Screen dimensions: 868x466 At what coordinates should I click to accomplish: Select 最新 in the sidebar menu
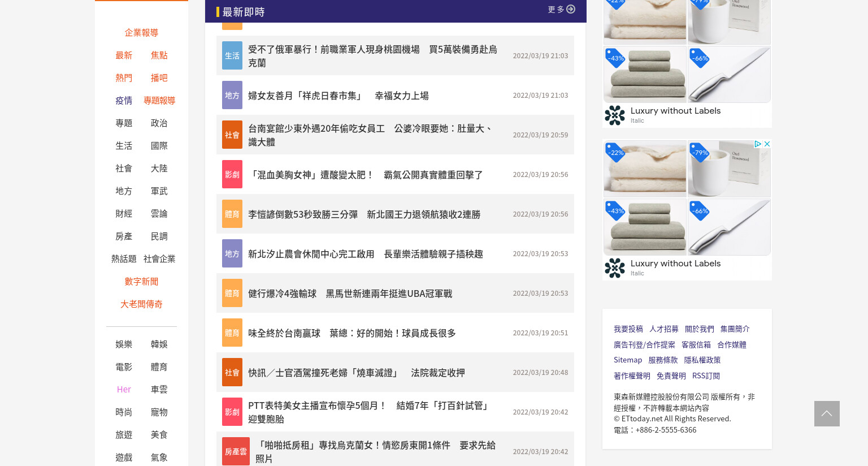[x=124, y=55]
